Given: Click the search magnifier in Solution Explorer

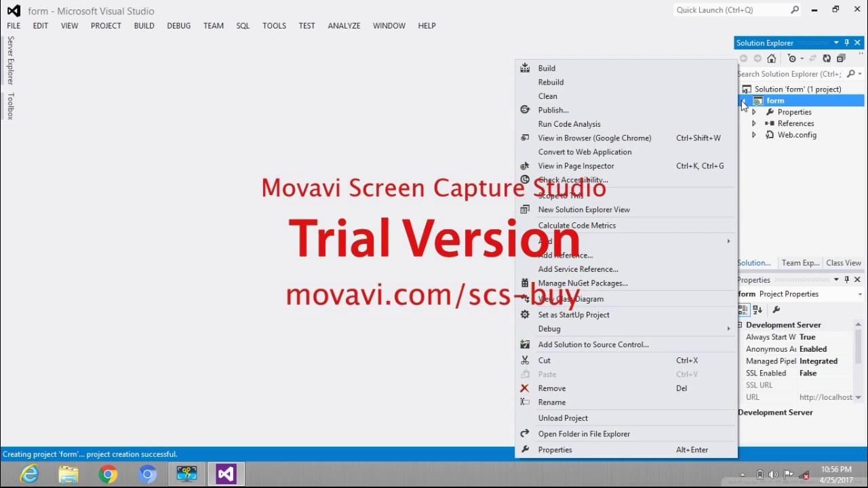Looking at the screenshot, I should click(x=850, y=74).
